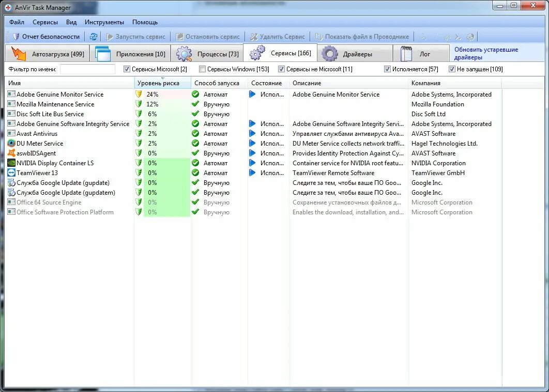549x392 pixels.
Task: Click the refresh arrows toolbar icon
Action: pyautogui.click(x=94, y=37)
